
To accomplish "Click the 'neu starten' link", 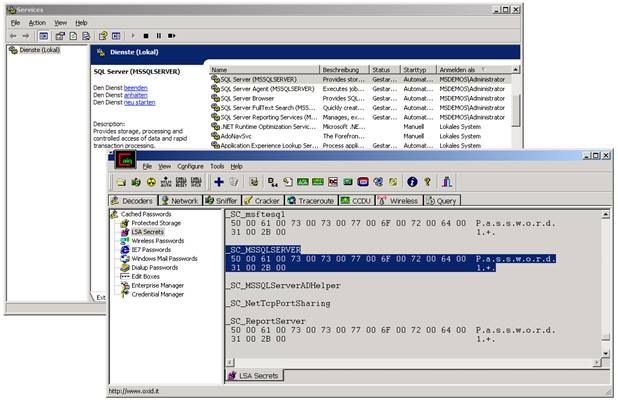I will (140, 102).
